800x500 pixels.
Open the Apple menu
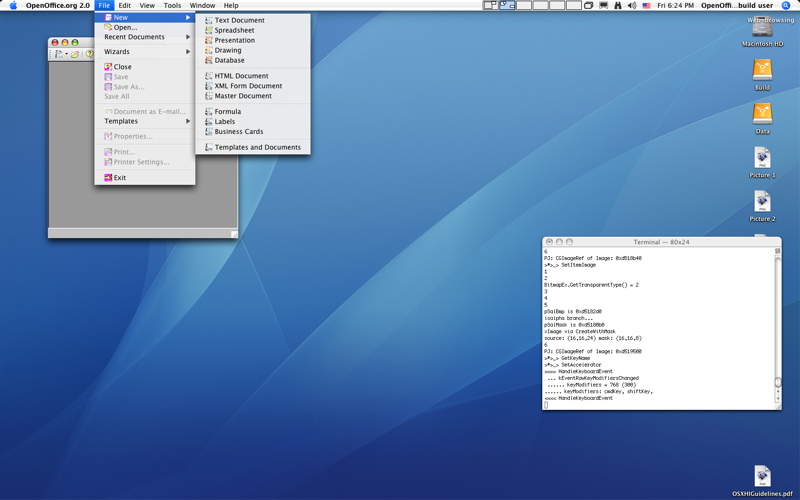[13, 6]
